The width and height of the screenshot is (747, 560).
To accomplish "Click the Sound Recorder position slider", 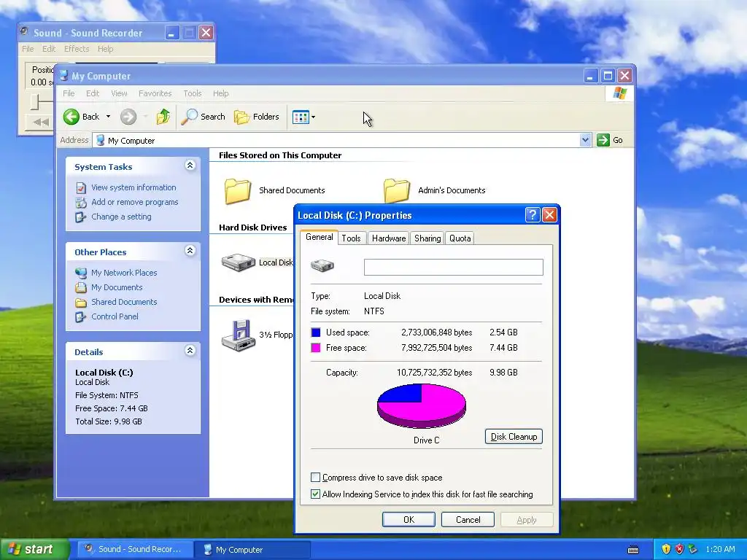I will point(34,101).
